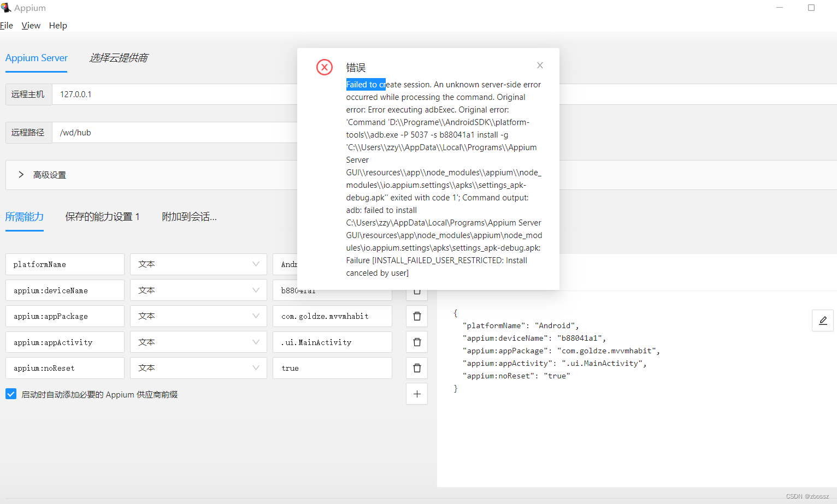Delete the appium:noReset capability row
Viewport: 837px width, 504px height.
click(x=417, y=368)
